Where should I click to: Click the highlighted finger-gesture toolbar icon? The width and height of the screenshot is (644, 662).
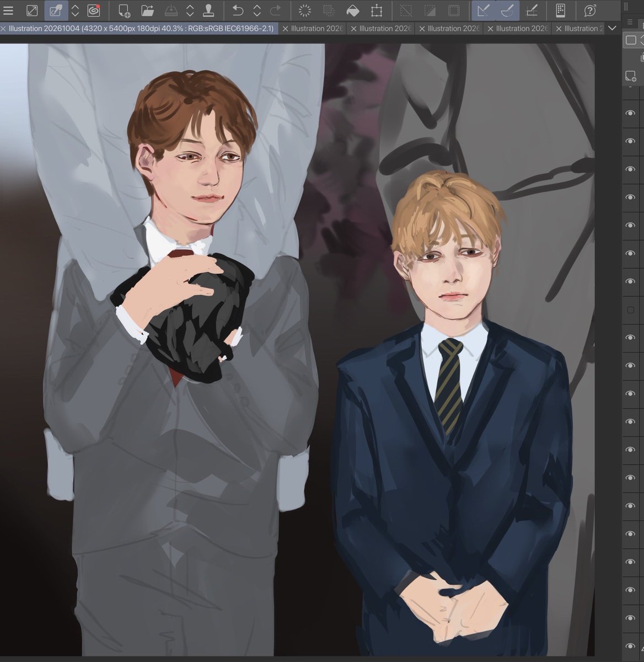pyautogui.click(x=56, y=10)
